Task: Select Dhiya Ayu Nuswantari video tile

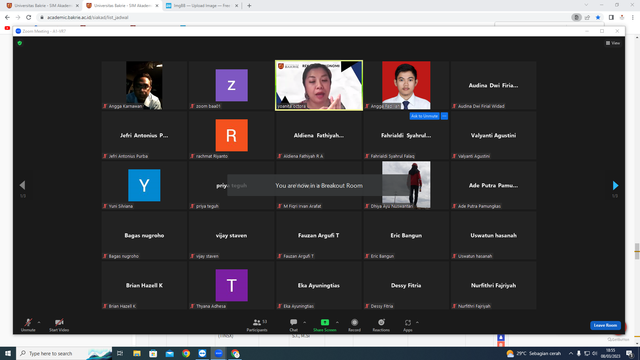Action: 406,185
